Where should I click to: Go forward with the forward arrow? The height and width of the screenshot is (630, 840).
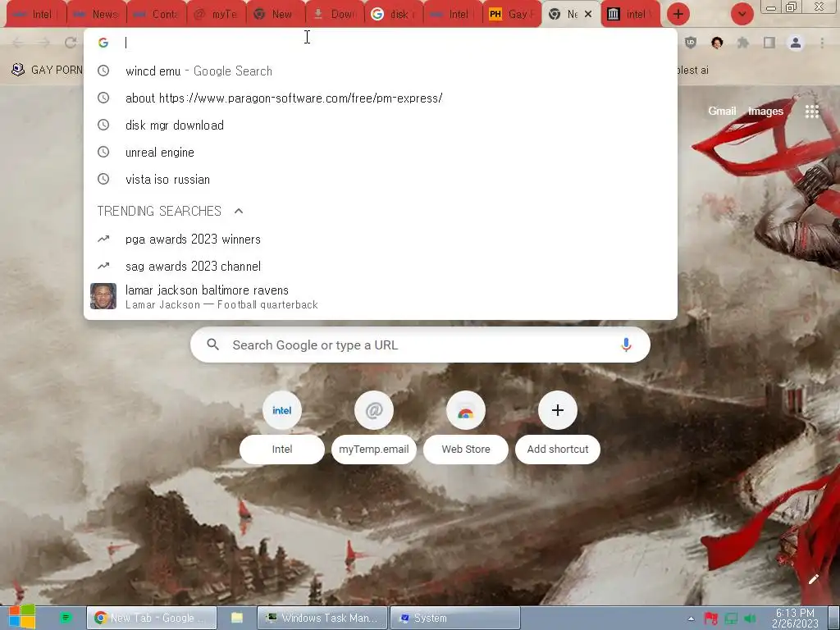(44, 43)
